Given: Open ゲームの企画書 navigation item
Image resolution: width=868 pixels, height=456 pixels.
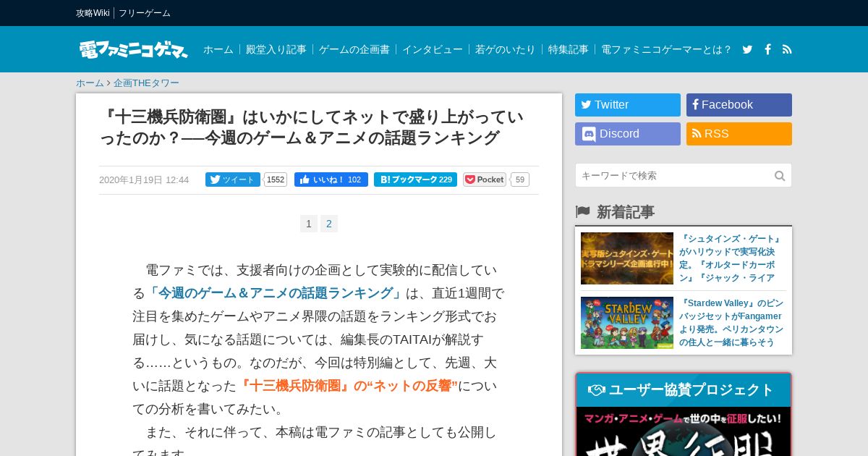Looking at the screenshot, I should tap(354, 49).
